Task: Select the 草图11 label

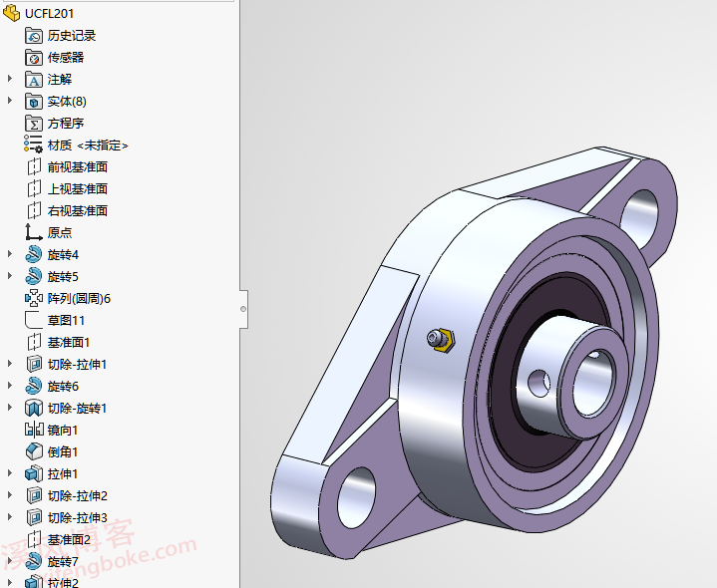Action: tap(66, 320)
